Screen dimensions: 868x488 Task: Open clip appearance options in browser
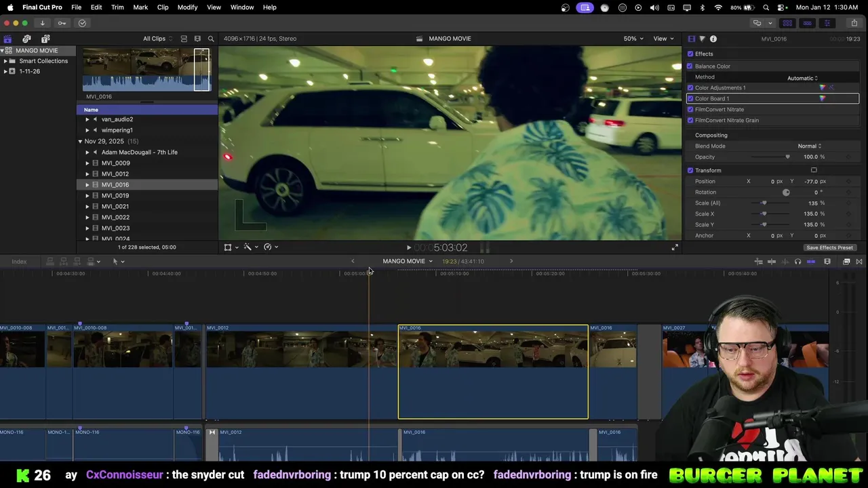tap(197, 39)
